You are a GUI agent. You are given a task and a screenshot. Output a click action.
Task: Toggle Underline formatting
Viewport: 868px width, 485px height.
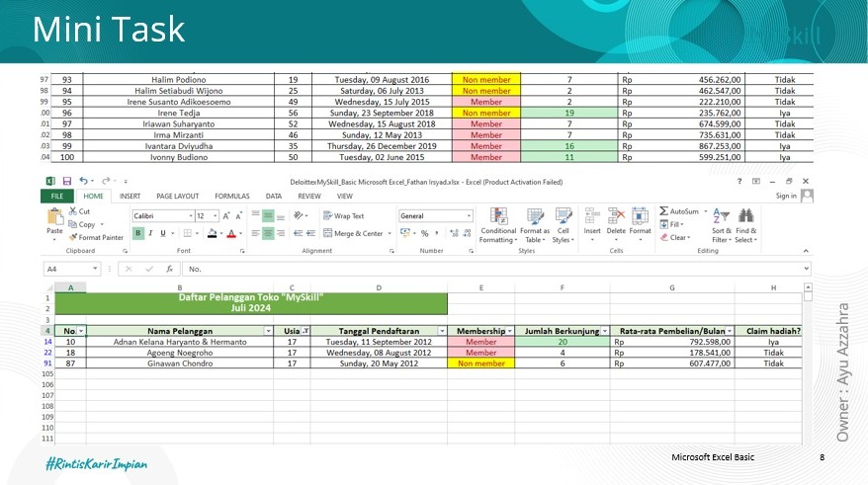[163, 233]
